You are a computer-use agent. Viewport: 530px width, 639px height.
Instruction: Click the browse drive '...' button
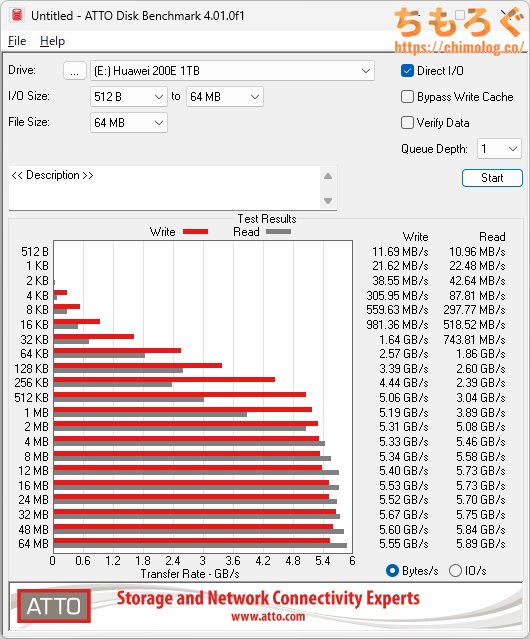[x=75, y=71]
